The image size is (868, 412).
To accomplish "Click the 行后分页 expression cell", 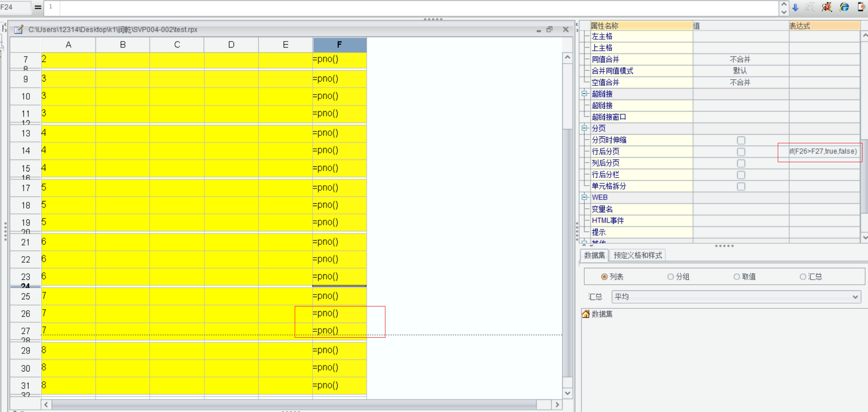I will tap(823, 152).
